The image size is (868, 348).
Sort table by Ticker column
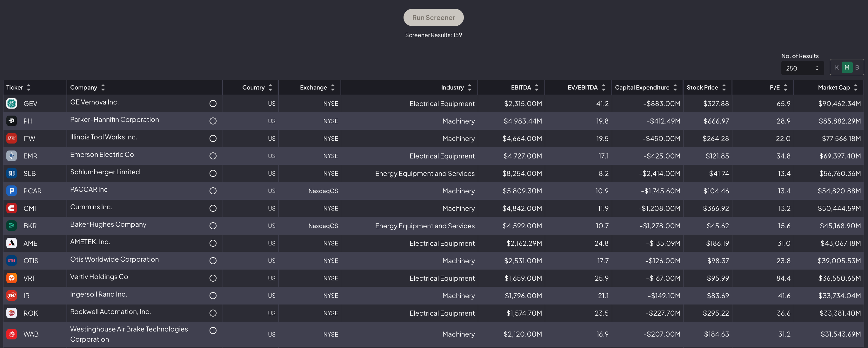[x=29, y=88]
